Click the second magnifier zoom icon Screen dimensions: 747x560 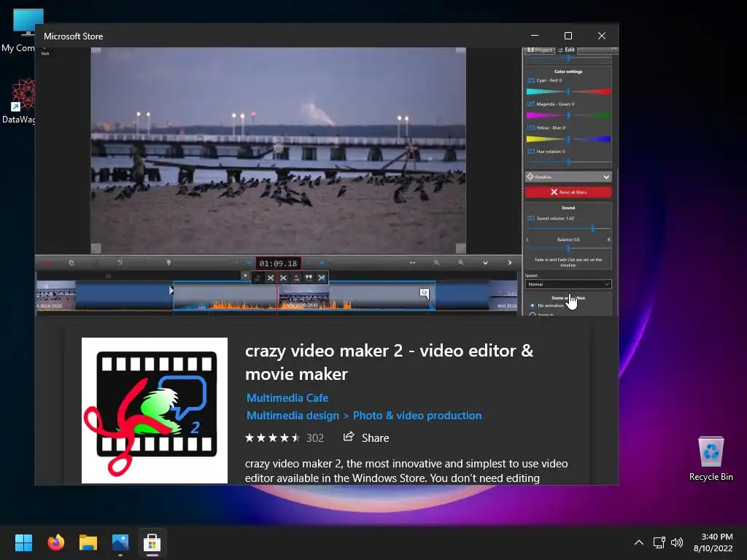tap(461, 262)
